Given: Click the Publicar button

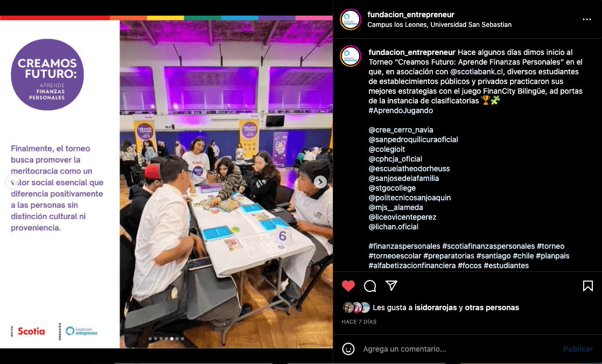Looking at the screenshot, I should (x=578, y=348).
